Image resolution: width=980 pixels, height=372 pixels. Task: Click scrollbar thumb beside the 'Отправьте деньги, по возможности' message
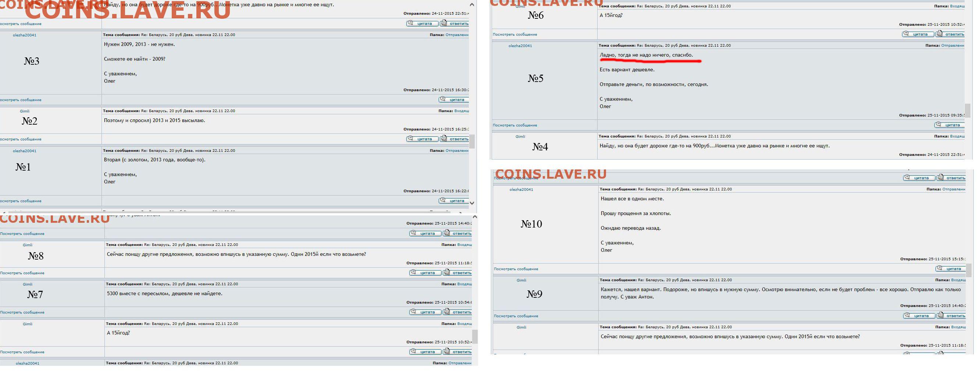tap(967, 111)
